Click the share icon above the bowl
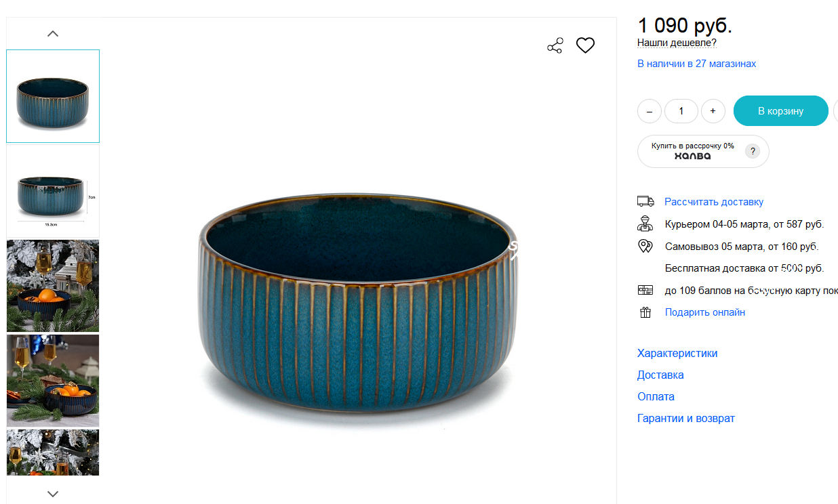838x504 pixels. pos(555,46)
